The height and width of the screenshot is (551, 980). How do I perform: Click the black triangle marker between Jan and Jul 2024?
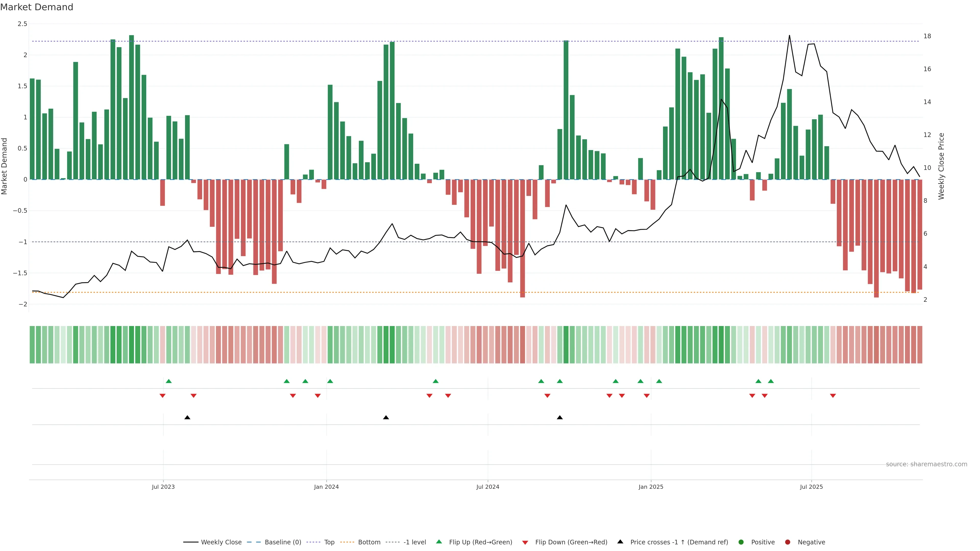click(386, 418)
